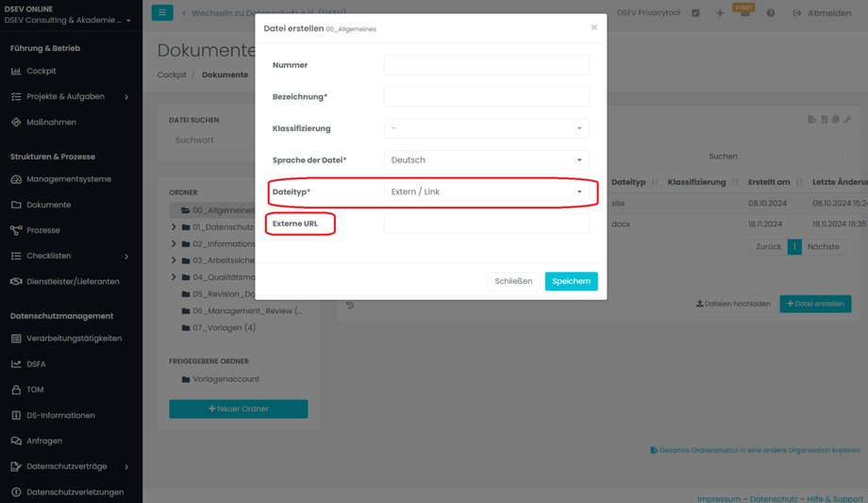The image size is (868, 503).
Task: Click the wrench settings icon above table
Action: pyautogui.click(x=847, y=120)
